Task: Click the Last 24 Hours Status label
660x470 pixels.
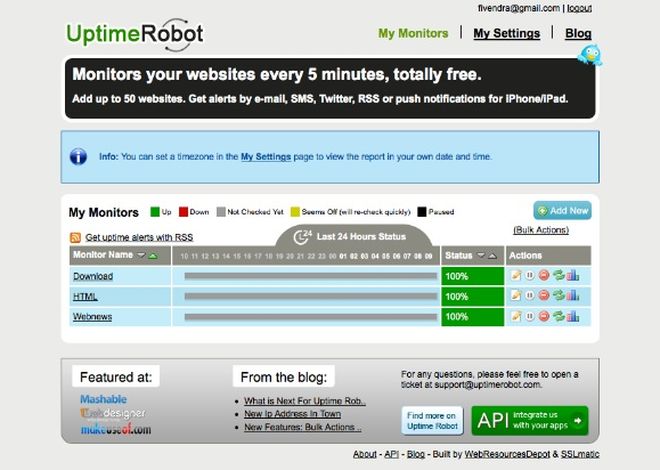Action: 361,237
